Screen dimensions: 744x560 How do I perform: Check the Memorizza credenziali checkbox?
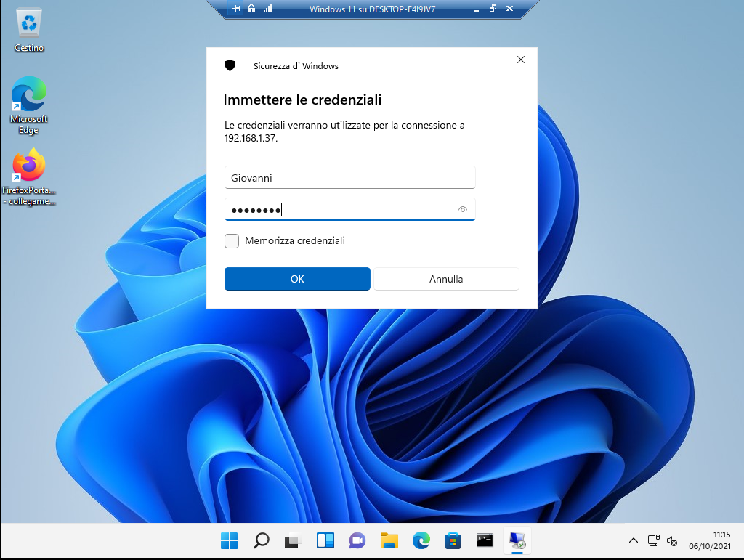[231, 240]
